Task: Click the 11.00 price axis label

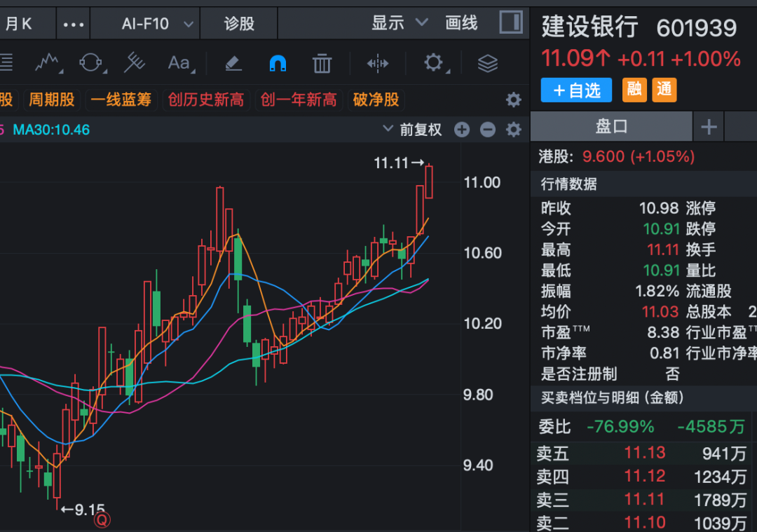Action: click(x=482, y=182)
